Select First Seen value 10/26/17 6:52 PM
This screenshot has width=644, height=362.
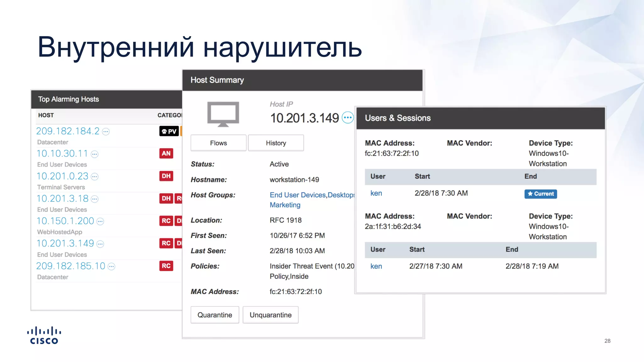tap(297, 236)
